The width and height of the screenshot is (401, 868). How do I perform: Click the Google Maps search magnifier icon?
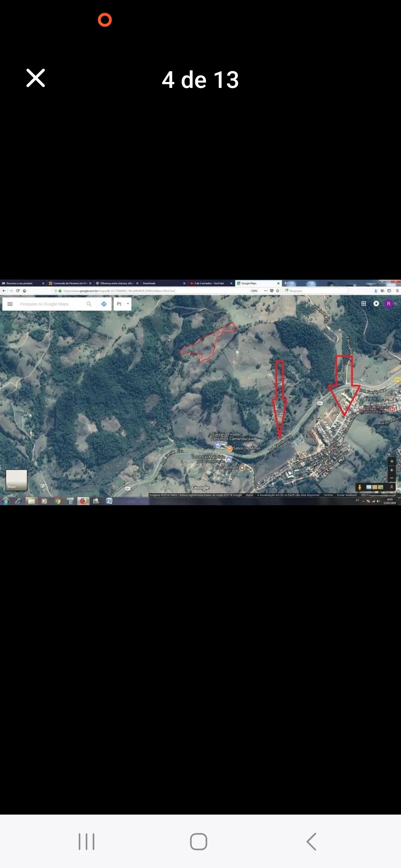(x=89, y=304)
